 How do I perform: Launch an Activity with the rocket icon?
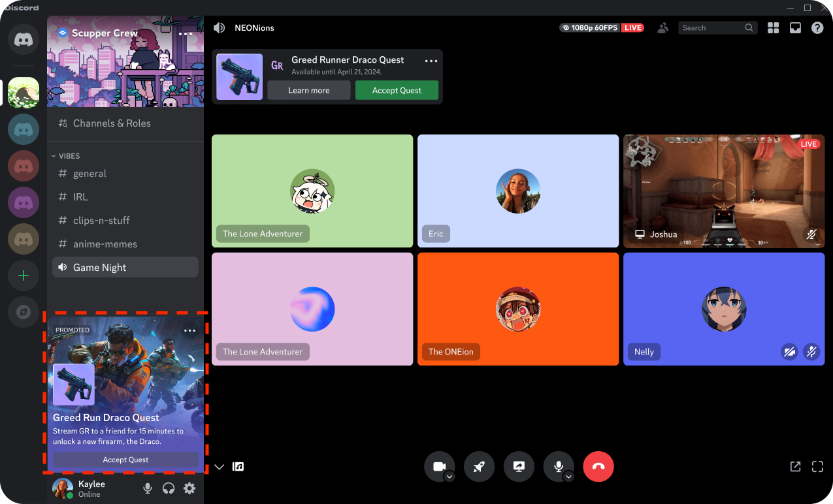tap(479, 466)
